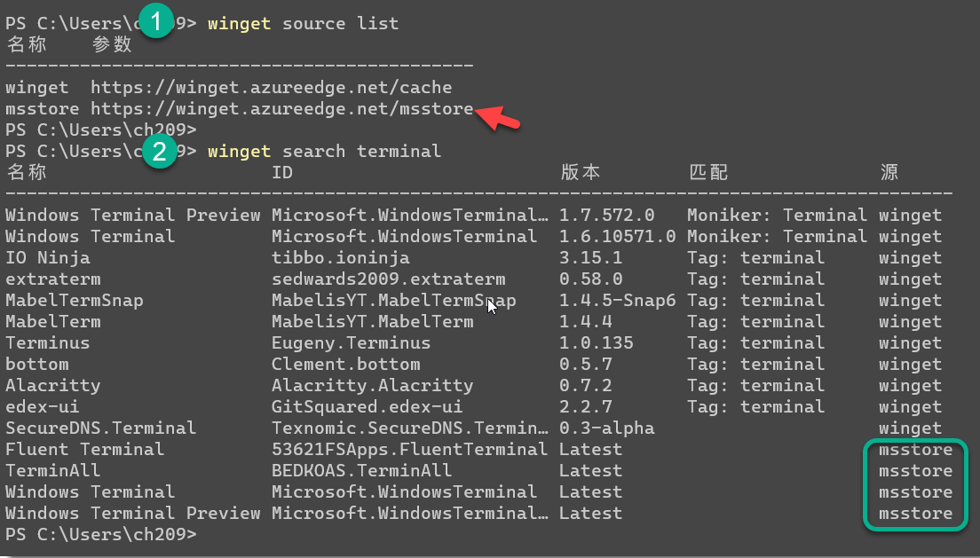This screenshot has width=980, height=558.
Task: Click the "GitSquared.edex-ui" ID
Action: click(x=367, y=407)
